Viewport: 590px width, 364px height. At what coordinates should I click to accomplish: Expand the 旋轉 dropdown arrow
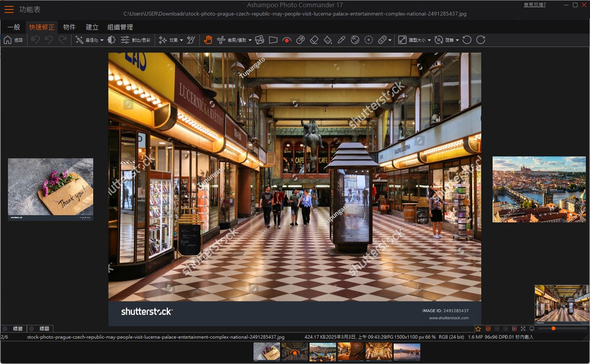pos(457,41)
